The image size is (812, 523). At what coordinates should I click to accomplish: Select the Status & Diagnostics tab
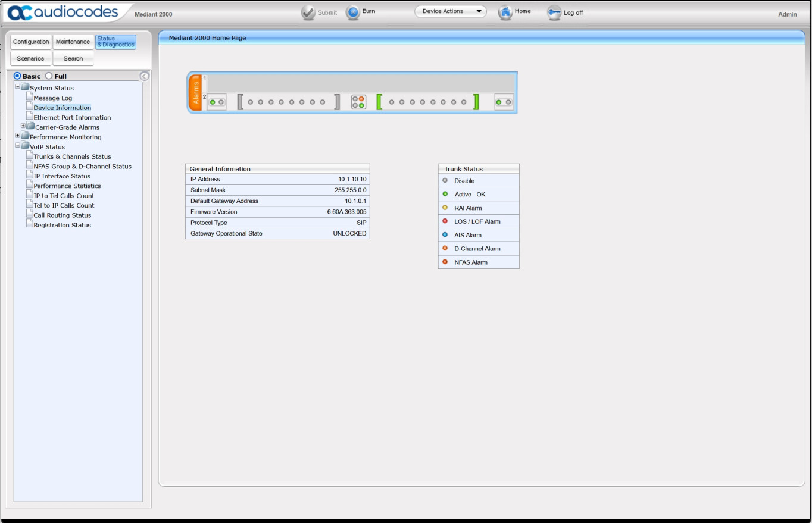pyautogui.click(x=115, y=42)
